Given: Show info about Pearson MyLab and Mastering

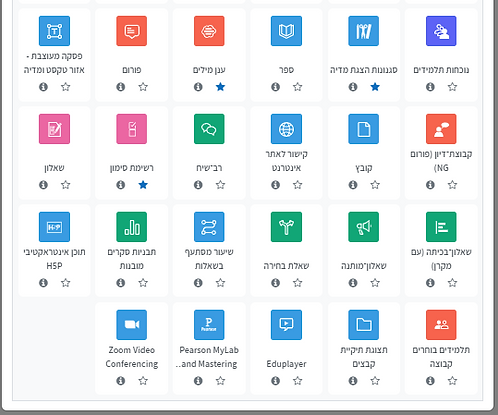Looking at the screenshot, I should [198, 381].
